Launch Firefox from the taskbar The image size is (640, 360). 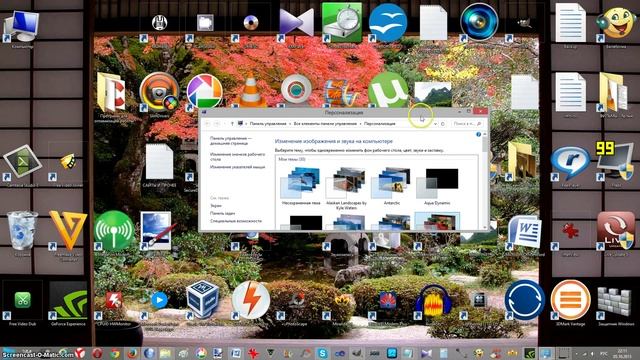[131, 353]
